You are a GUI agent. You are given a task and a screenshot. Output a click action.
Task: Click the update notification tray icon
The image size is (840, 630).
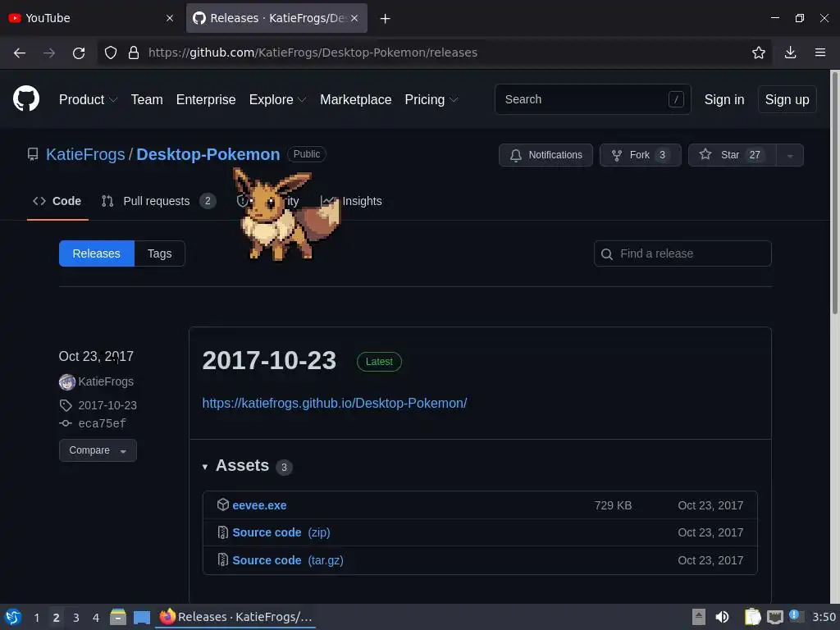coord(796,616)
